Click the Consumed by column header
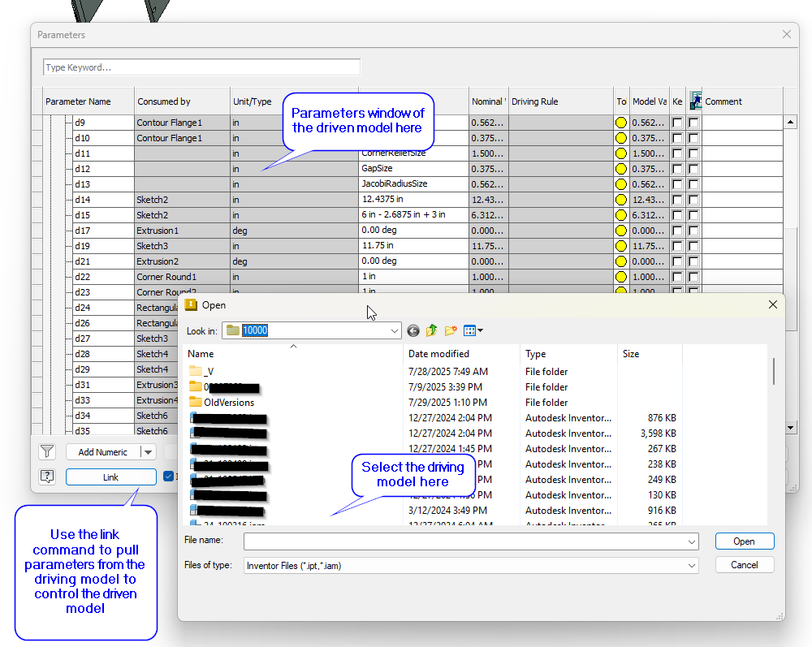 point(182,101)
